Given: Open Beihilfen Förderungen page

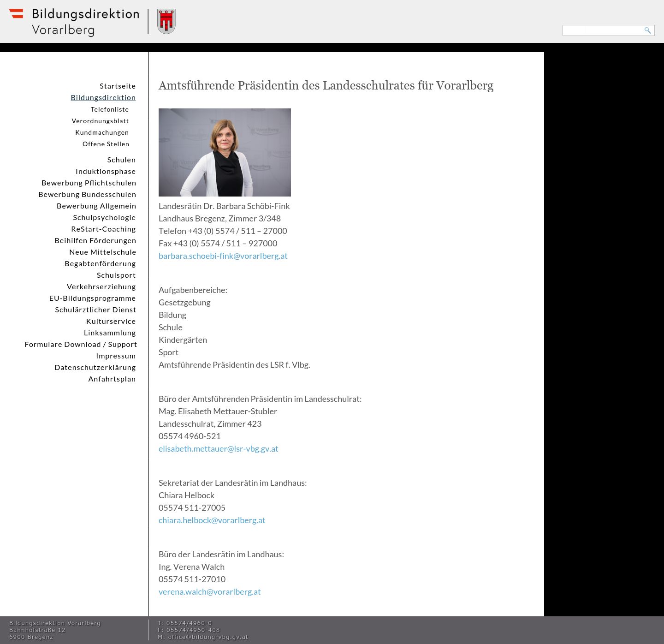Looking at the screenshot, I should tap(95, 240).
